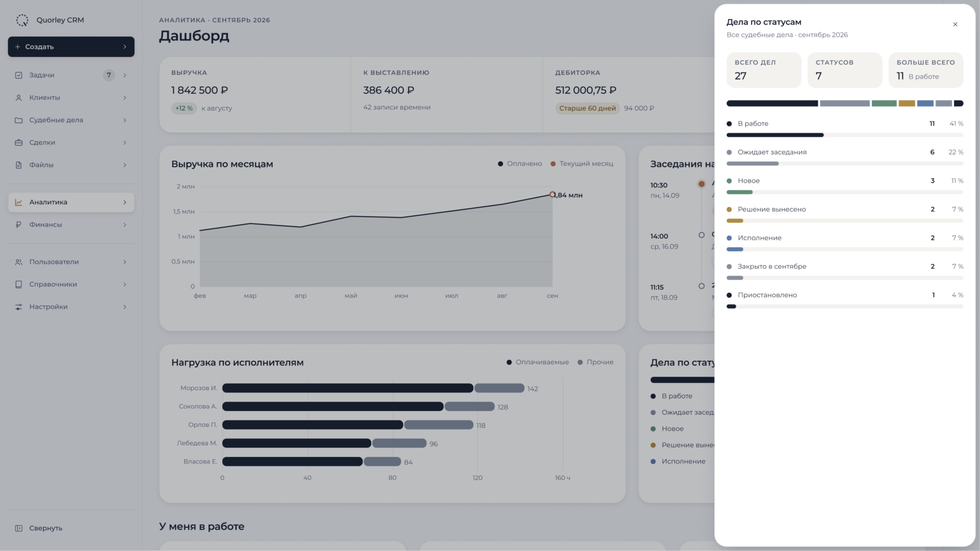Click the Свернуть panel icon
The width and height of the screenshot is (980, 551).
pos(19,528)
